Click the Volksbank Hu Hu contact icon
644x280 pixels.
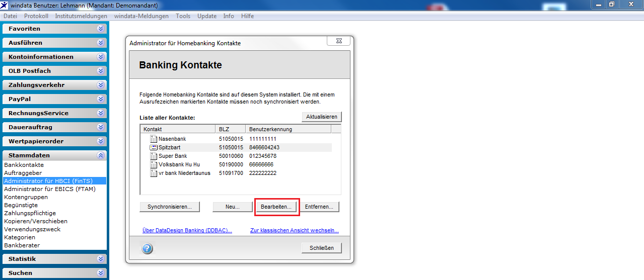coord(154,164)
